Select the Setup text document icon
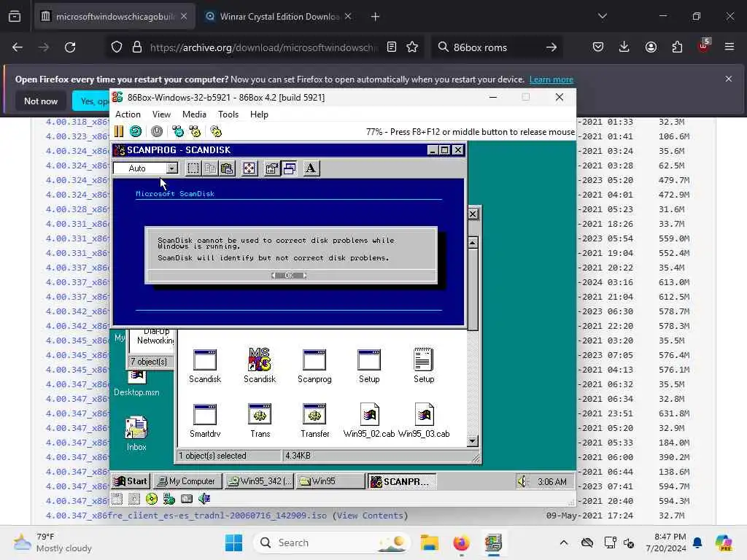Viewport: 747px width, 560px height. click(424, 365)
